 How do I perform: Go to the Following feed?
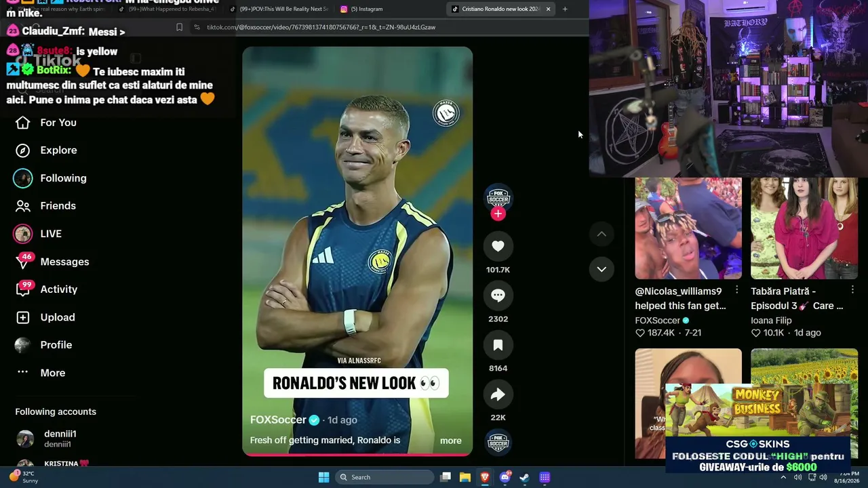coord(50,178)
